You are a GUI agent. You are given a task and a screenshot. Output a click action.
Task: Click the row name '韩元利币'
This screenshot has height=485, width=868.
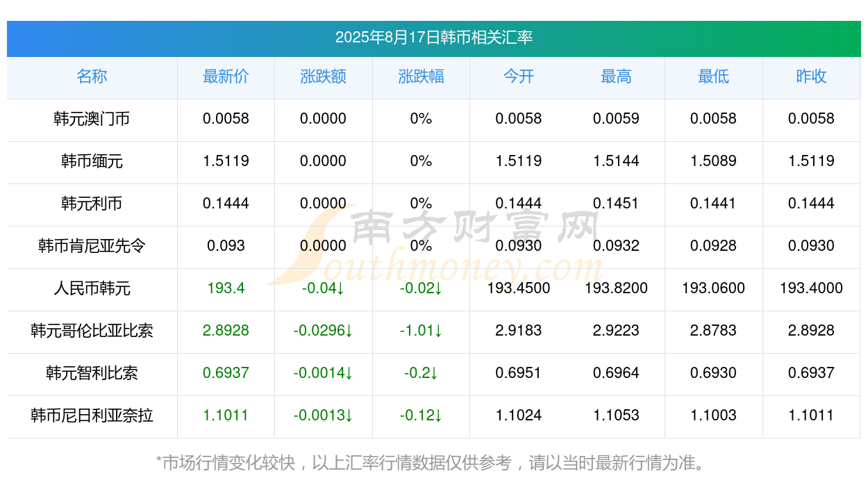[92, 204]
